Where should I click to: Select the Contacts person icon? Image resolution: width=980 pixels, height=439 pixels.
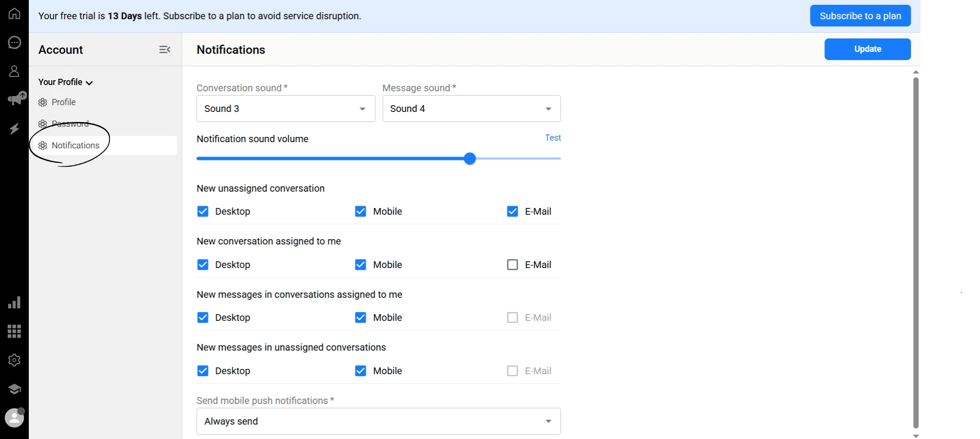click(14, 71)
